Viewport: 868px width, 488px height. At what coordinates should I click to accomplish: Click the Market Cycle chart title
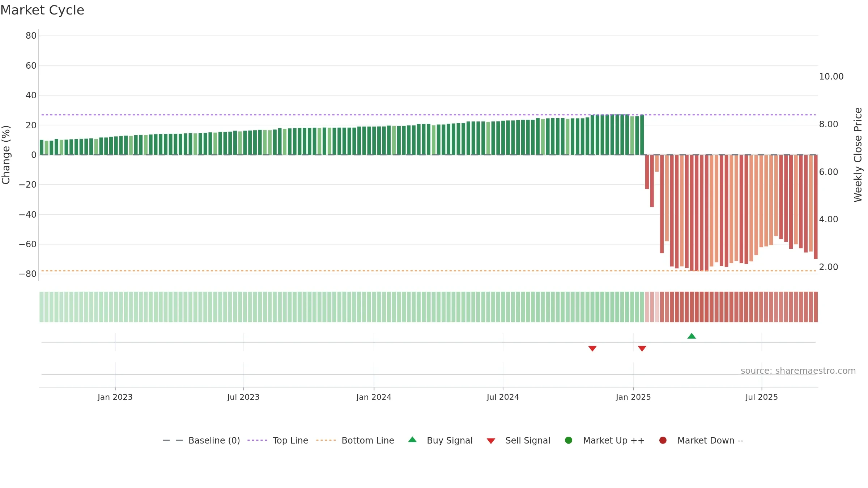point(42,10)
